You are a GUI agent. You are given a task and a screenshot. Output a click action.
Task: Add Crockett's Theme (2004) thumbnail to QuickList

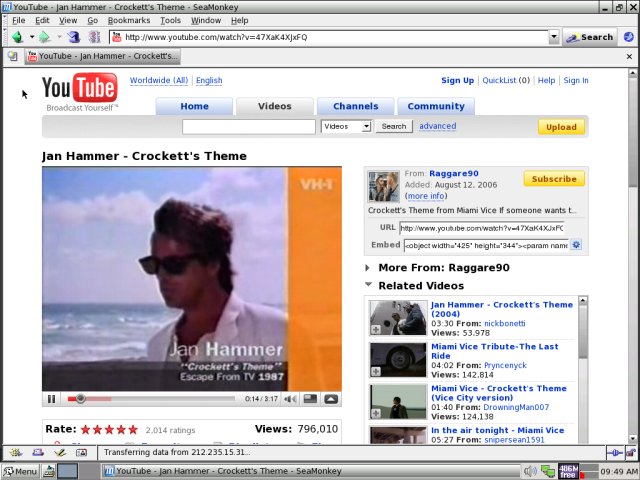click(376, 329)
